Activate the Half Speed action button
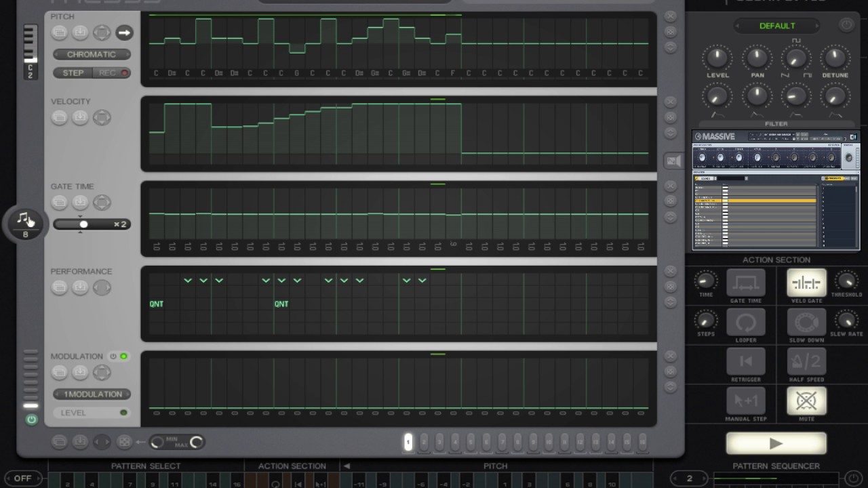868x488 pixels. click(806, 362)
